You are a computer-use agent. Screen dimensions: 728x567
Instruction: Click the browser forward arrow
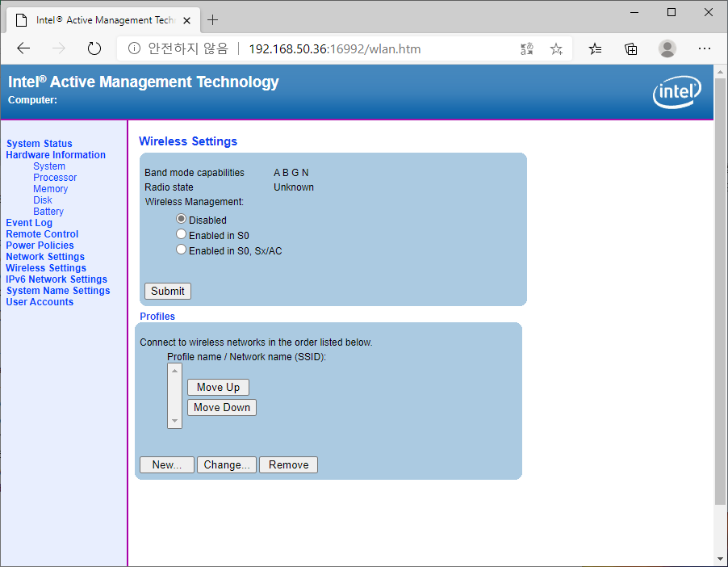point(58,48)
